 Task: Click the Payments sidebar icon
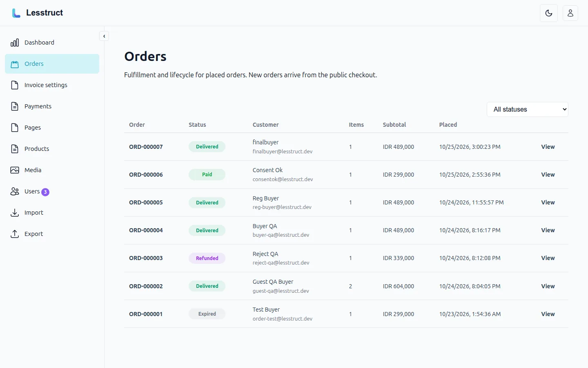[x=15, y=106]
